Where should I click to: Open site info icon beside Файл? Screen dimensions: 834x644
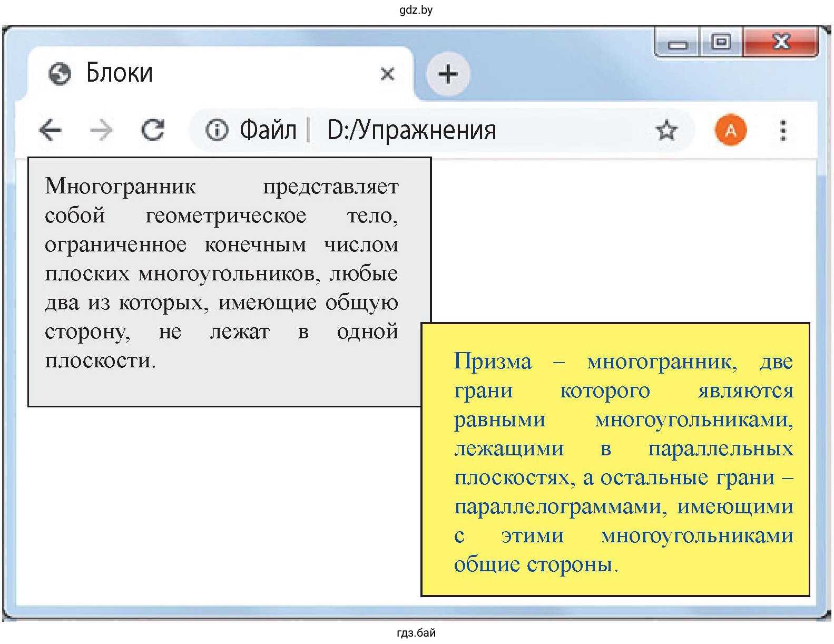tap(217, 130)
